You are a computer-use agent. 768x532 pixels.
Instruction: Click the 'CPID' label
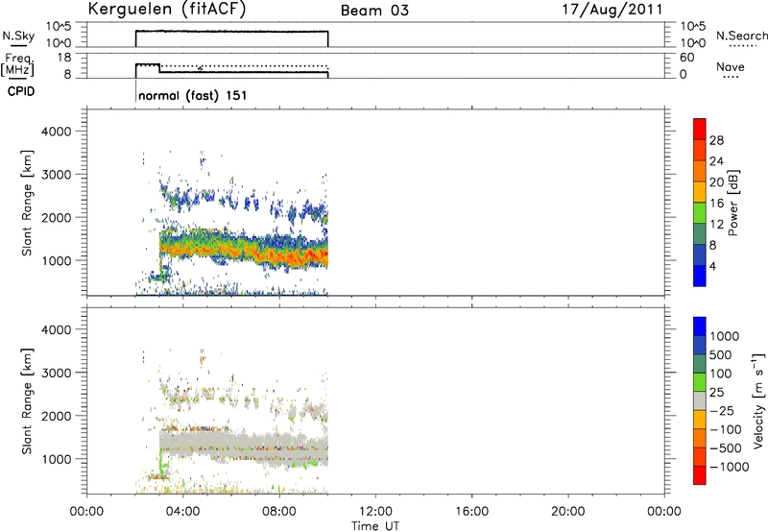pos(21,91)
